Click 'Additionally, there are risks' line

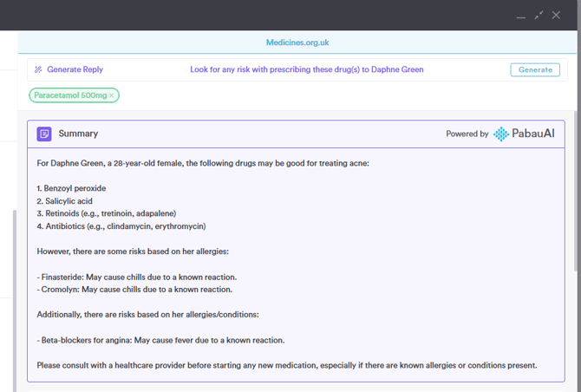[147, 315]
